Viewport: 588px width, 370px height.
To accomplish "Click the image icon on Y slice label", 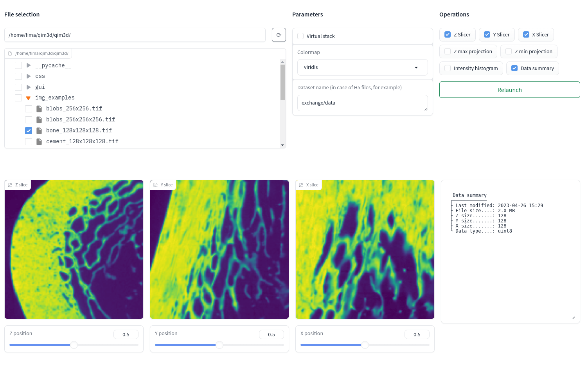I will click(x=156, y=185).
